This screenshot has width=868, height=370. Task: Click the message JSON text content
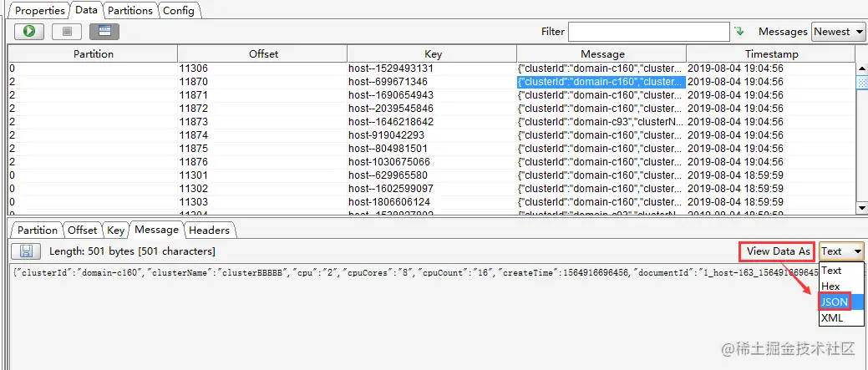pos(415,271)
